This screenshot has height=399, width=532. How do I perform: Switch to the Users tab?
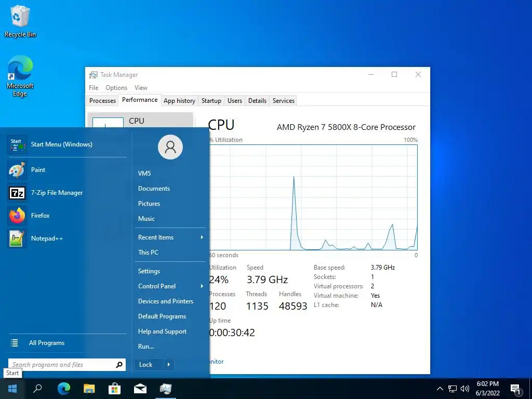tap(235, 100)
